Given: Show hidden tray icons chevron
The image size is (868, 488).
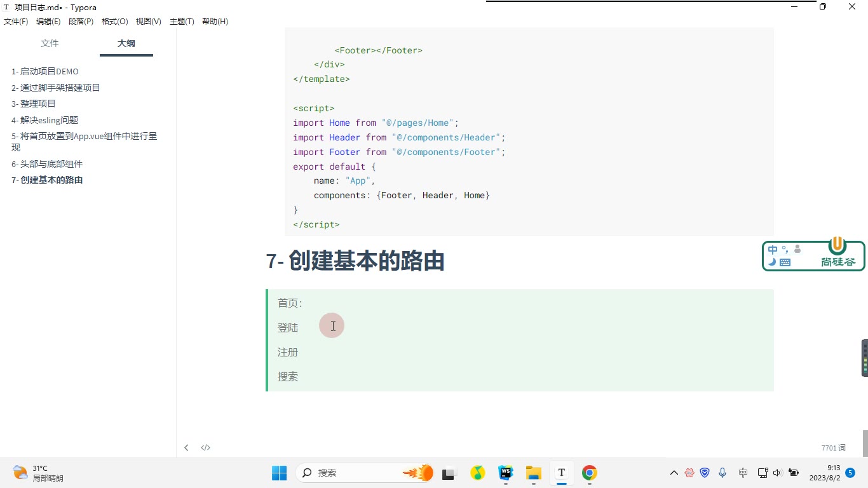Looking at the screenshot, I should [674, 473].
